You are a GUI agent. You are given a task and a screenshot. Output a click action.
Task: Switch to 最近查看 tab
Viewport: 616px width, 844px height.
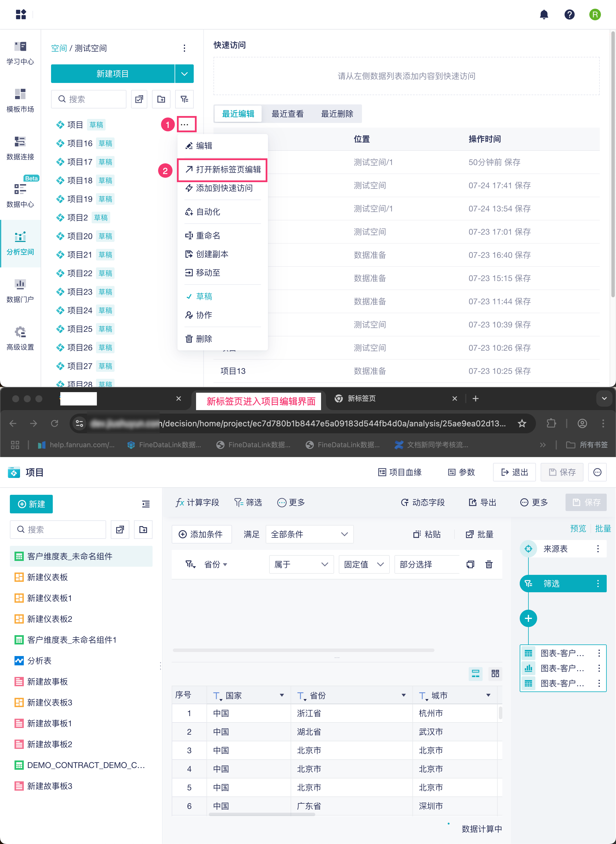pos(287,114)
